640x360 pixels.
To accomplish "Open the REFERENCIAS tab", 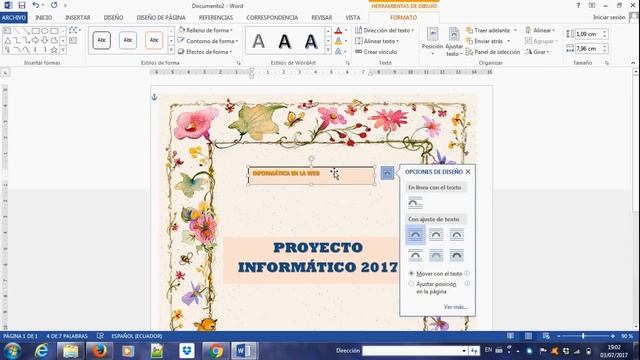I will [216, 18].
